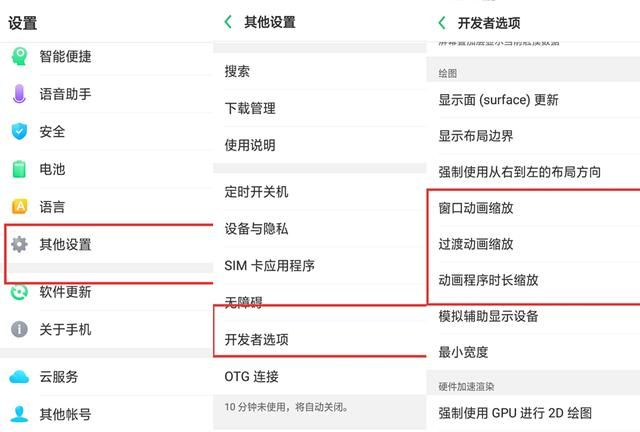Tap the purple 语音助手 microphone icon
Image resolution: width=640 pixels, height=432 pixels.
pyautogui.click(x=19, y=94)
